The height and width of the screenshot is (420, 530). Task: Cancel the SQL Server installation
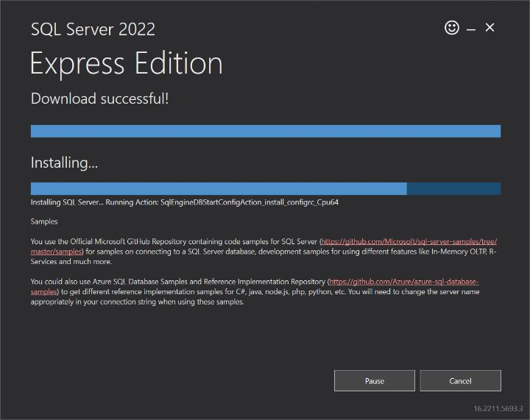tap(460, 381)
